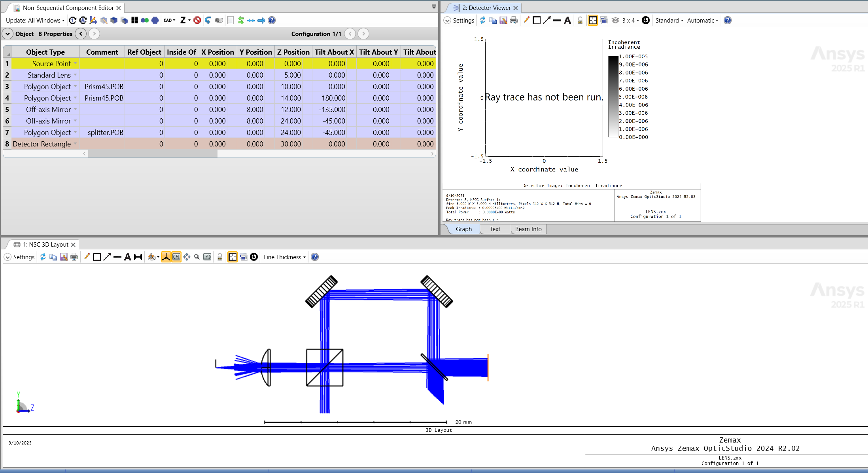Open the CAD dropdown in the Component Editor
Viewport: 868px width, 473px height.
pyautogui.click(x=169, y=20)
